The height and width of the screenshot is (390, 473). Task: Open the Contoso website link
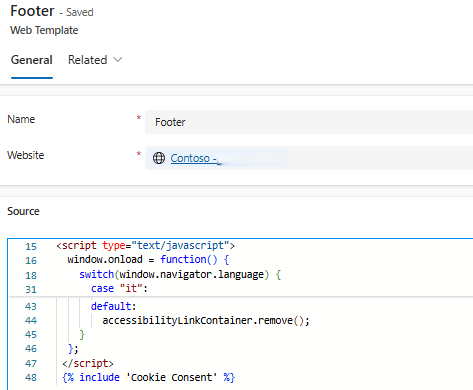pos(195,158)
